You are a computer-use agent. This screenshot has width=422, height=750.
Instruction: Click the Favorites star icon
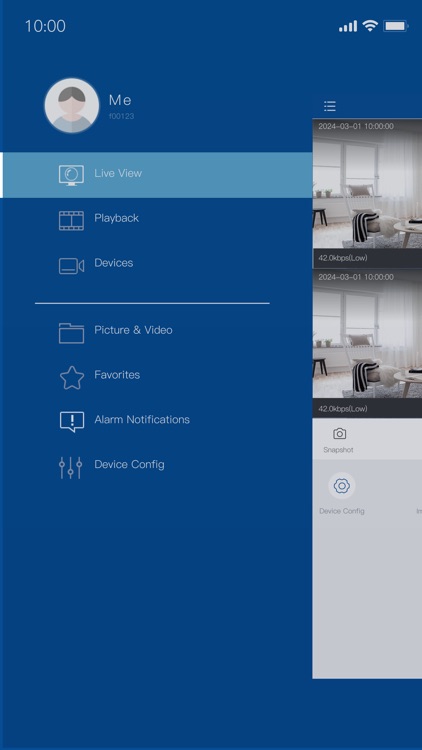(72, 378)
